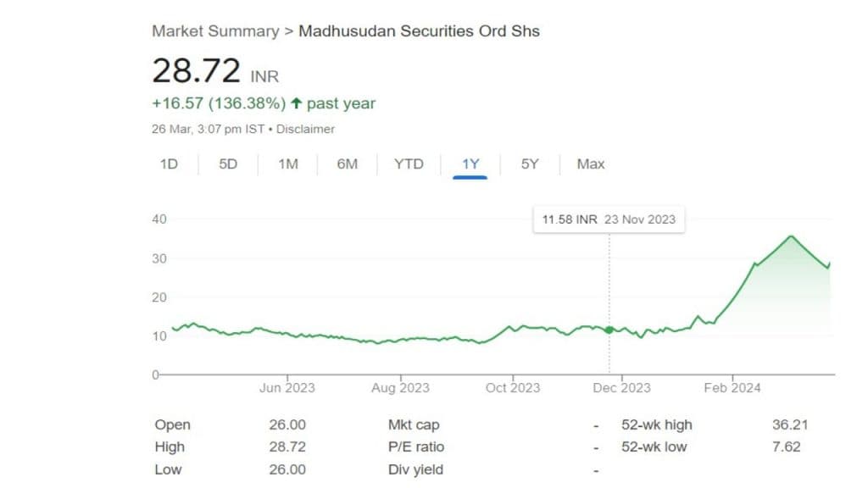Click the chart peak near 36 INR
868x488 pixels.
[x=791, y=236]
